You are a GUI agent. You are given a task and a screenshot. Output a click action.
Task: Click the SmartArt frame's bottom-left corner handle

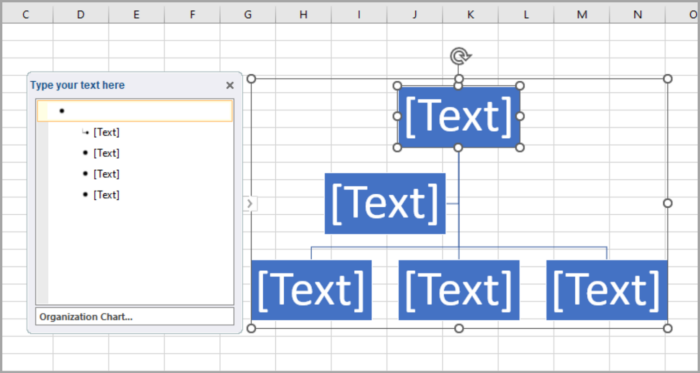tap(251, 328)
